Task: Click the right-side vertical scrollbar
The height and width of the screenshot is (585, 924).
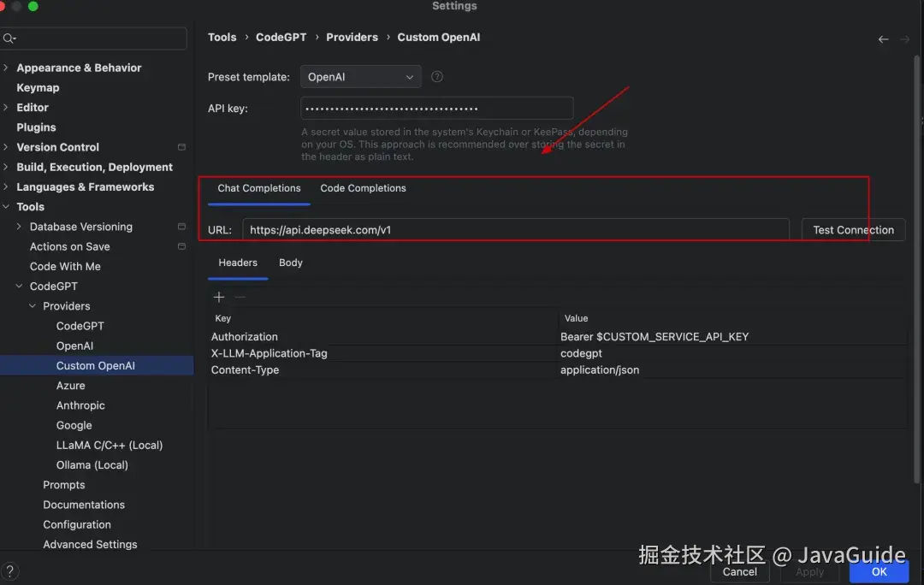Action: pyautogui.click(x=916, y=268)
